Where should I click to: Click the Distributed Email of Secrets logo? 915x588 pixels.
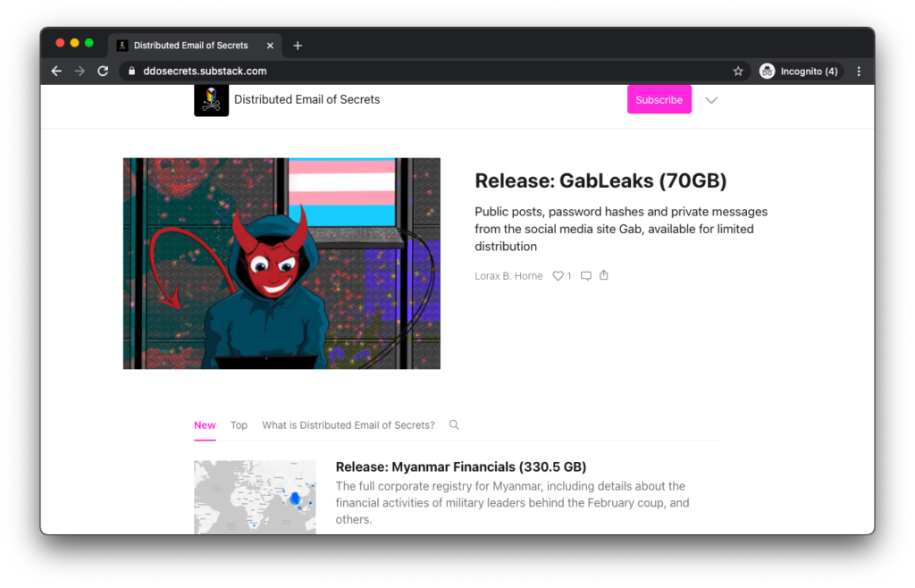click(x=211, y=100)
